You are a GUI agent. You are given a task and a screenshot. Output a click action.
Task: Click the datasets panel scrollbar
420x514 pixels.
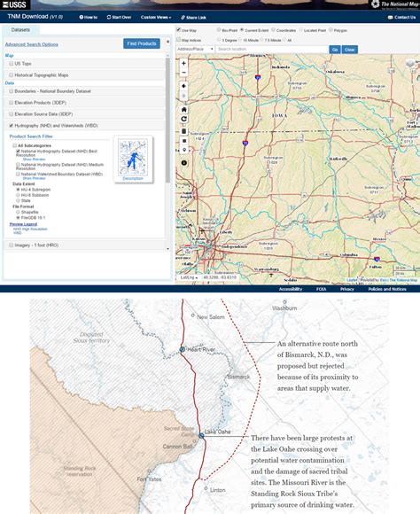coord(167,121)
